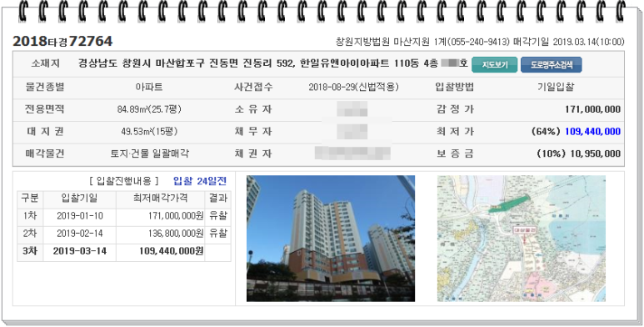Click the 입찰방법 label

click(455, 88)
